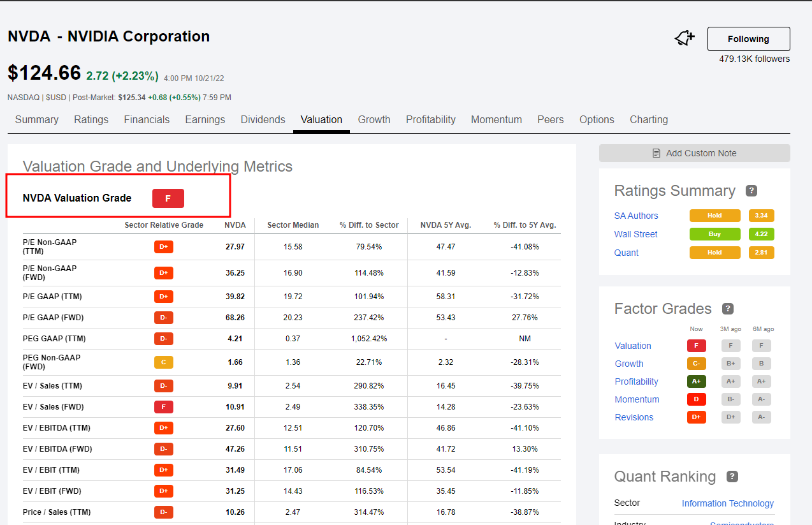The image size is (812, 525).
Task: Open Revisions factor grade link
Action: tap(634, 417)
